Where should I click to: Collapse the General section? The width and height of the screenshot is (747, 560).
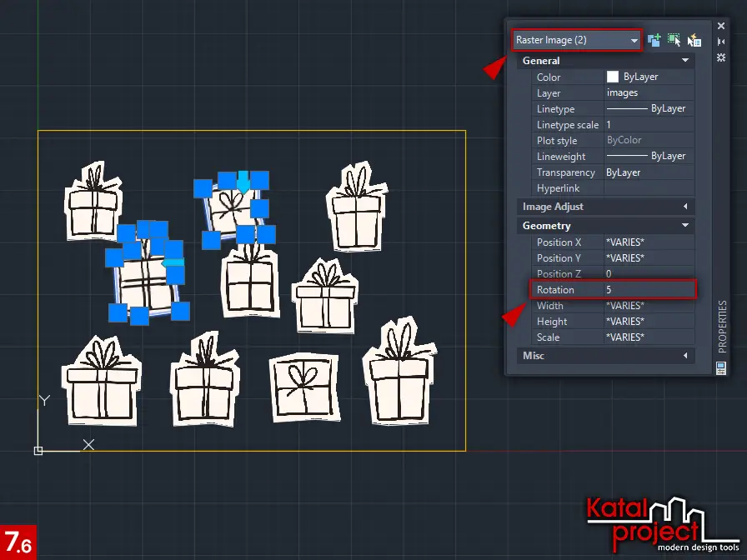pos(685,61)
